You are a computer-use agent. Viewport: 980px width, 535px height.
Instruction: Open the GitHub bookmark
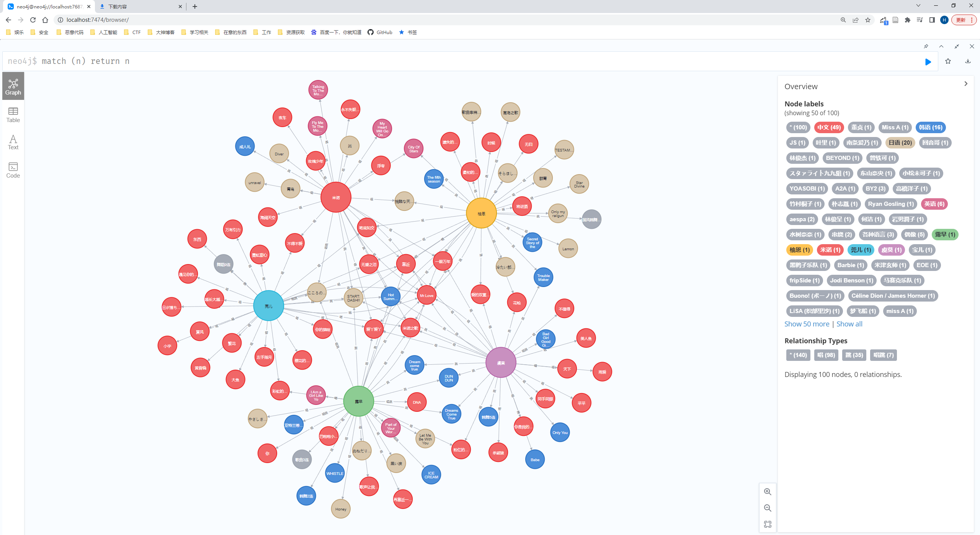(x=380, y=33)
